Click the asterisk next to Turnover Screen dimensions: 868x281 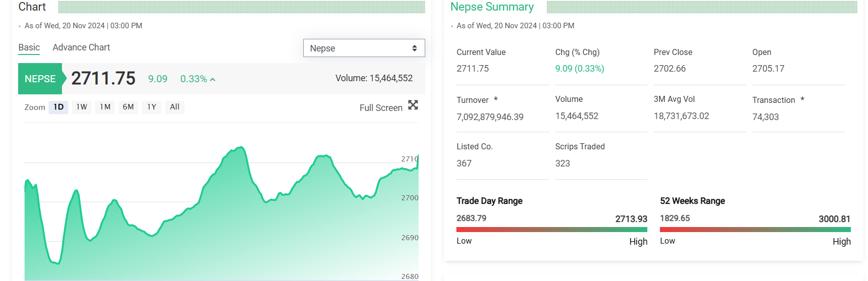coord(496,99)
